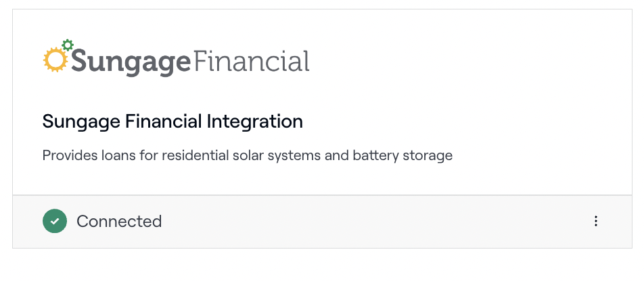Click the small green gear in logo

click(x=68, y=45)
